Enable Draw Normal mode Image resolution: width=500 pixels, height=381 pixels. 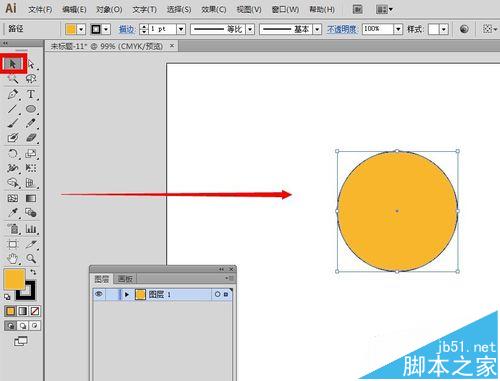10,326
